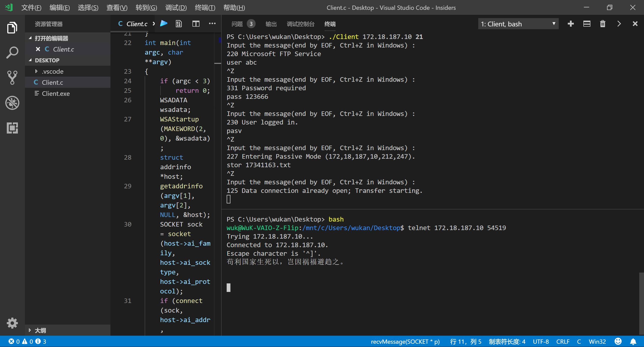Click the UTF-8 encoding status item

point(541,341)
